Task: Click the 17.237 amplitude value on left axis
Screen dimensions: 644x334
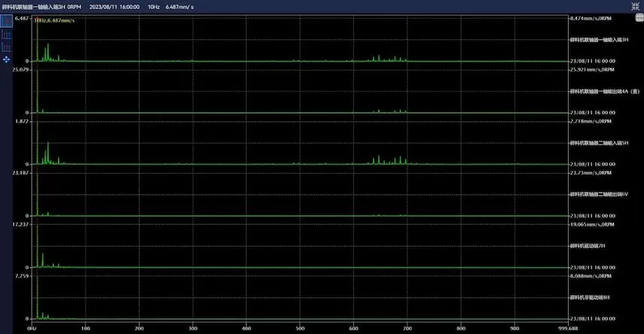Action: click(x=21, y=224)
